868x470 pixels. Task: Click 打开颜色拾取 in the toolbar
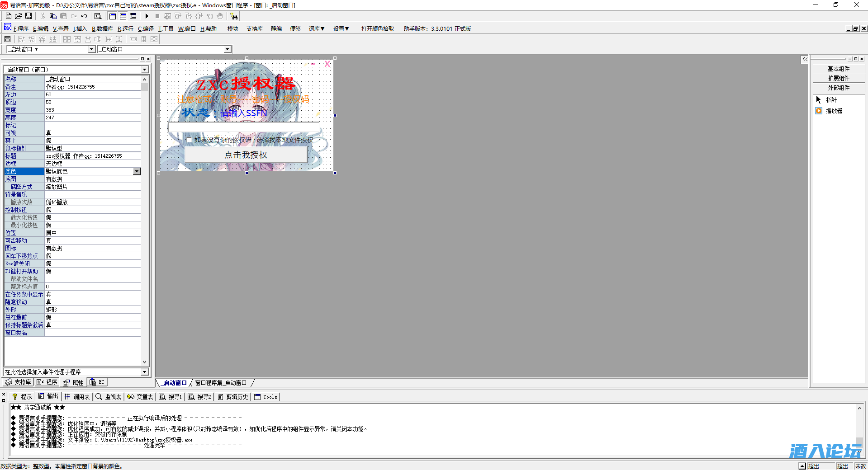377,28
